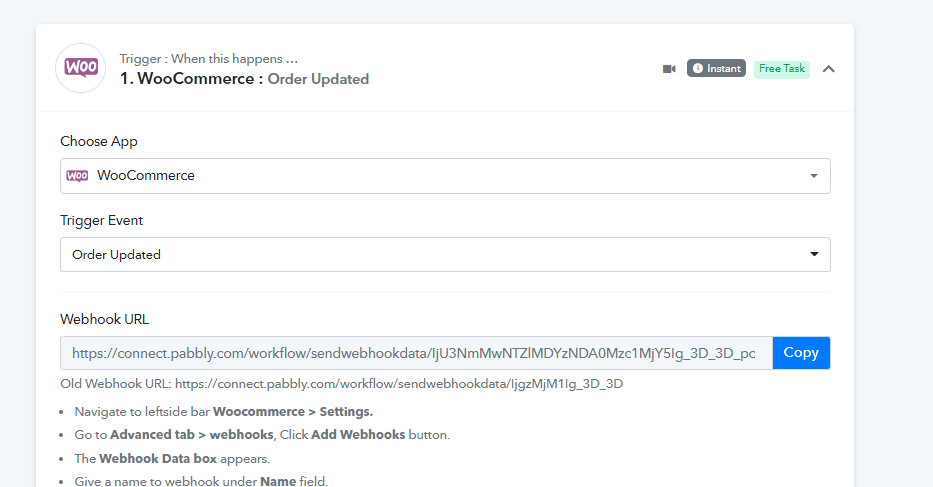This screenshot has height=487, width=933.
Task: Click the WooCommerce logo in trigger header
Action: (80, 68)
